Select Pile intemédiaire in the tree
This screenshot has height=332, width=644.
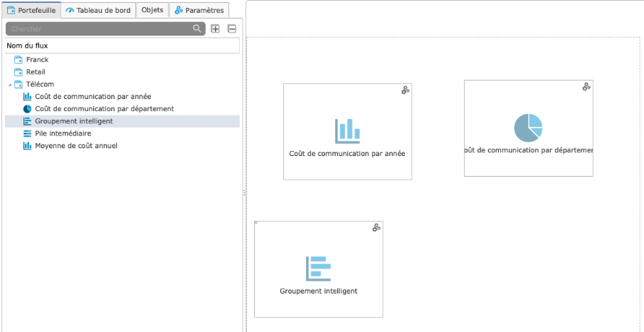pos(63,133)
